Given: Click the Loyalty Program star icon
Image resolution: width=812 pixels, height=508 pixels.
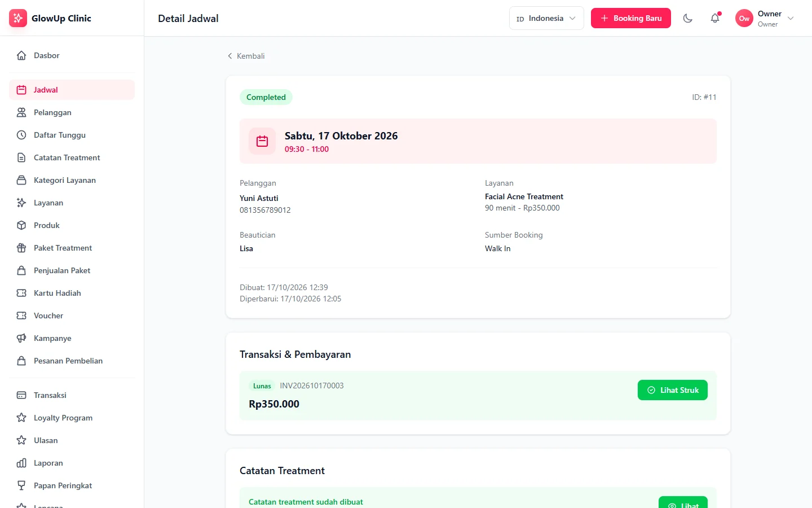Looking at the screenshot, I should [x=21, y=418].
